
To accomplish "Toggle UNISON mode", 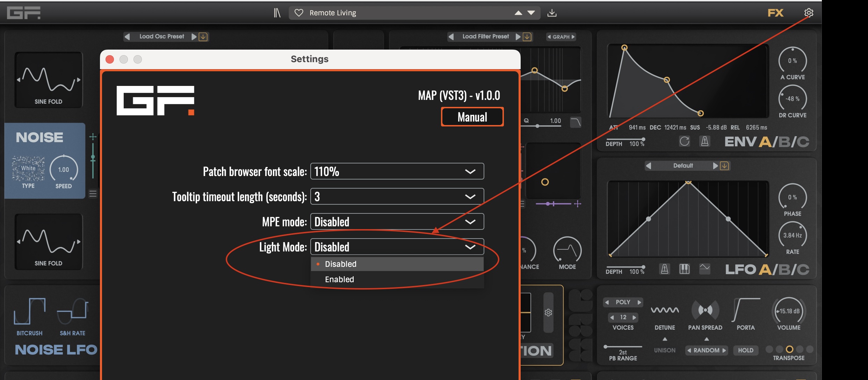I will (x=665, y=350).
